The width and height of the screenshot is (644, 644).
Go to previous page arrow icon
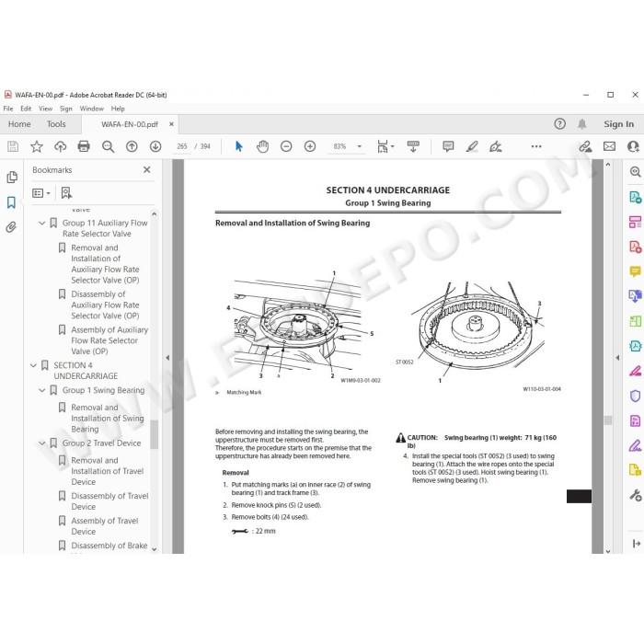coord(132,146)
